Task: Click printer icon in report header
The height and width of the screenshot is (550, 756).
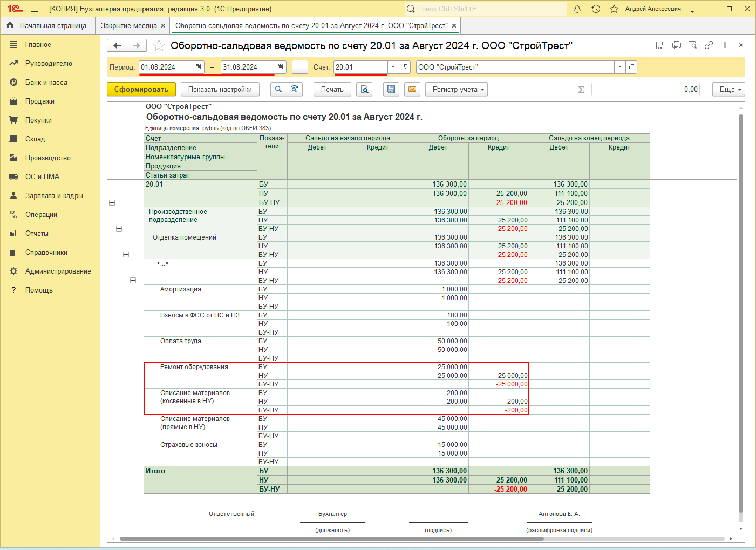Action: 677,45
